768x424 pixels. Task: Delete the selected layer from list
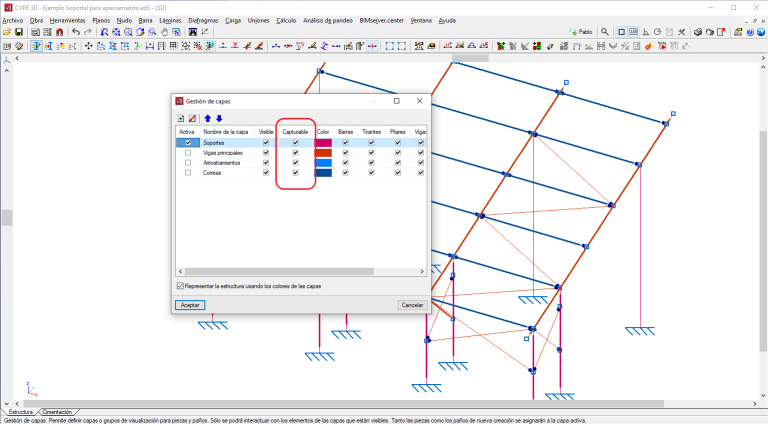click(x=192, y=118)
